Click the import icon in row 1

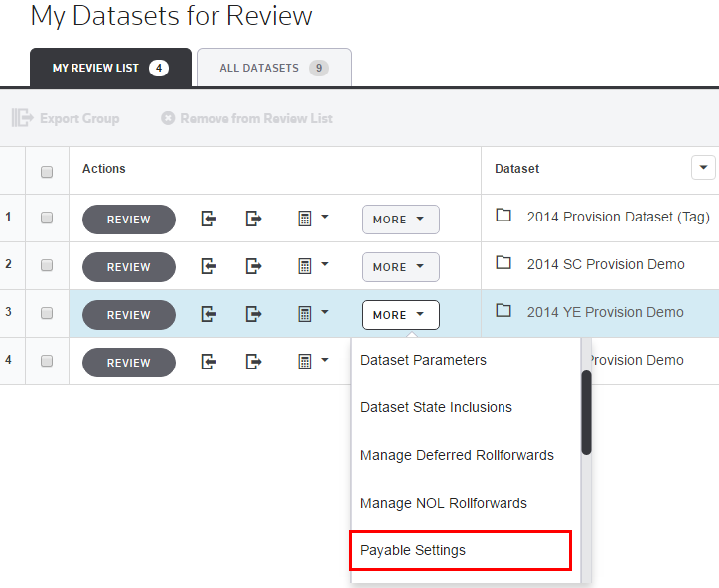pos(209,219)
